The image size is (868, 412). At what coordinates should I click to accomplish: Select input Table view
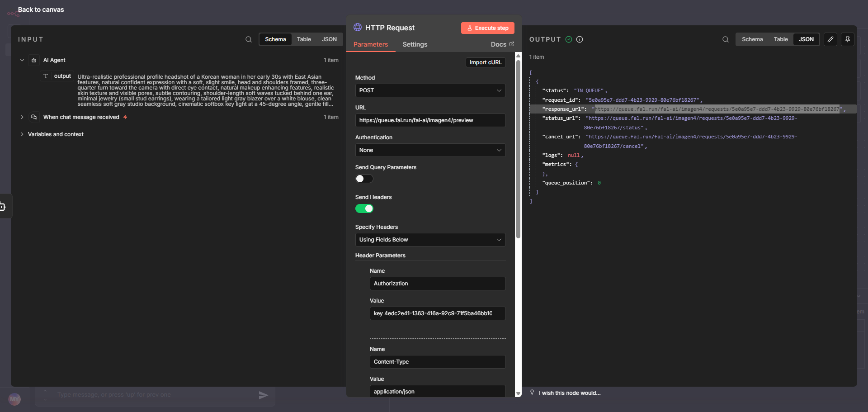click(x=304, y=39)
